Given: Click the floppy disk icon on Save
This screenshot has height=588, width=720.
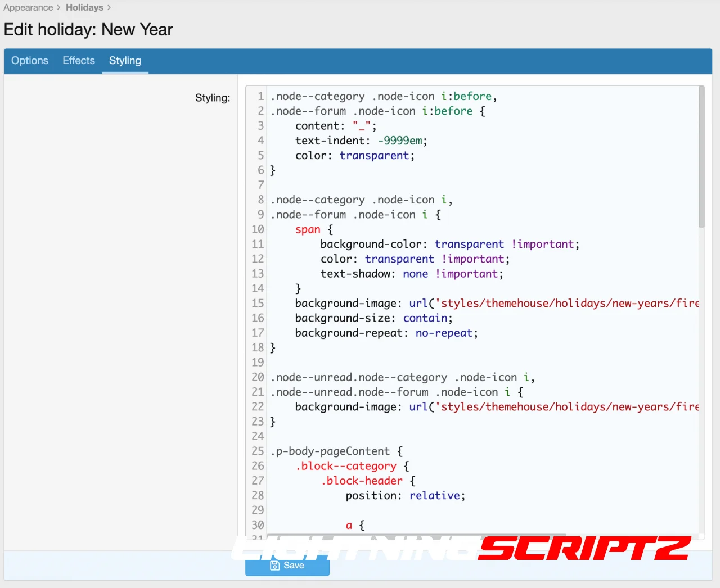Looking at the screenshot, I should click(x=275, y=566).
